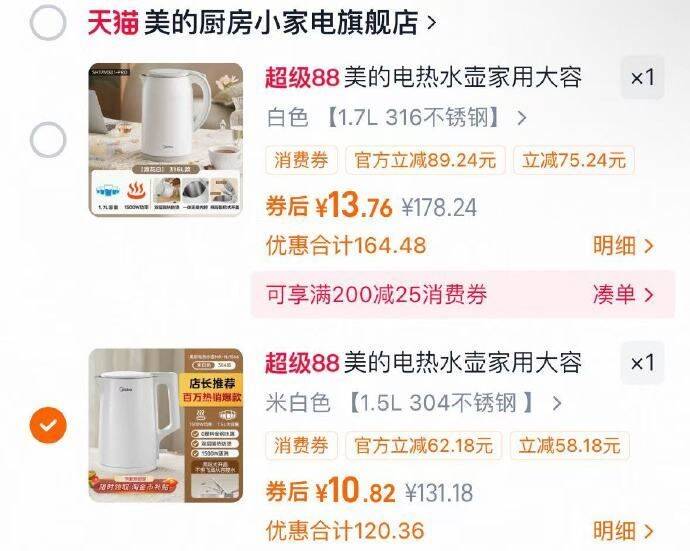Change quantity ×1 for the first kettle
The width and height of the screenshot is (690, 551).
pyautogui.click(x=642, y=77)
